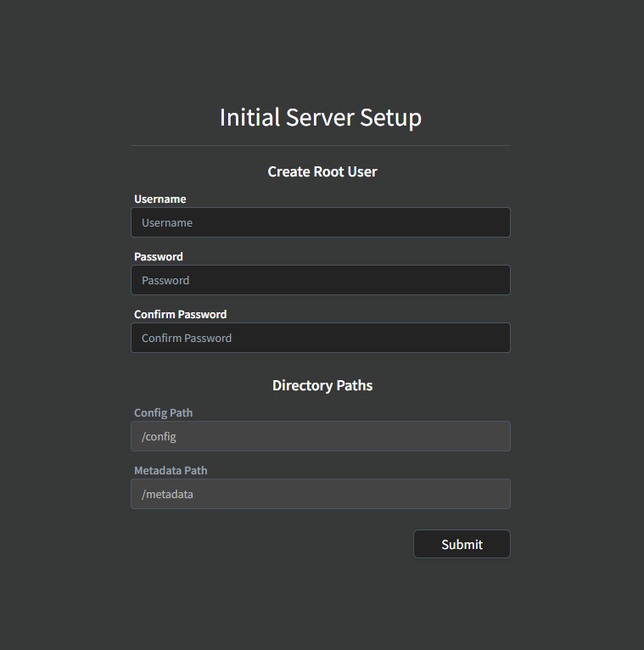Click the Metadata Path label

point(171,471)
